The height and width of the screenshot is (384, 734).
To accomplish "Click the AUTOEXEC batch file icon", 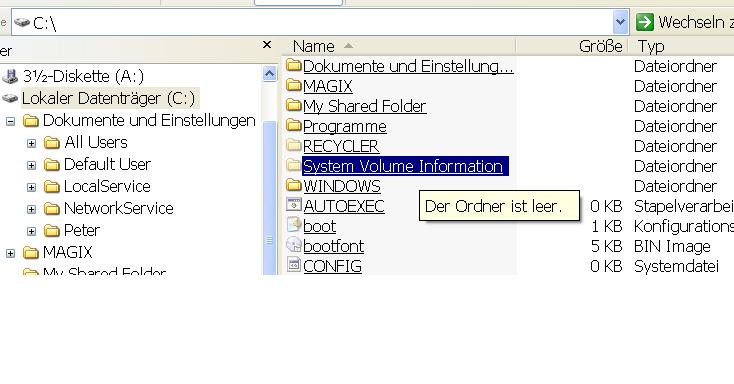I will click(294, 205).
